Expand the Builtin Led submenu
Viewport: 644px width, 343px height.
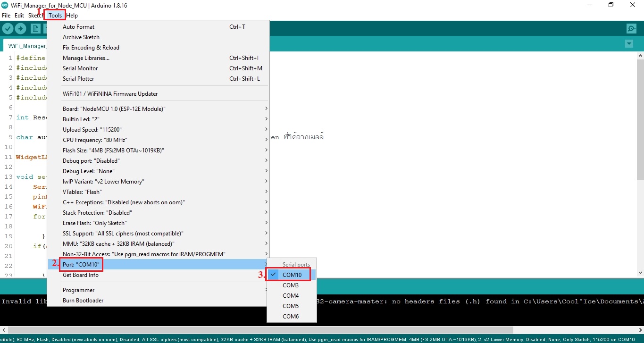(158, 119)
